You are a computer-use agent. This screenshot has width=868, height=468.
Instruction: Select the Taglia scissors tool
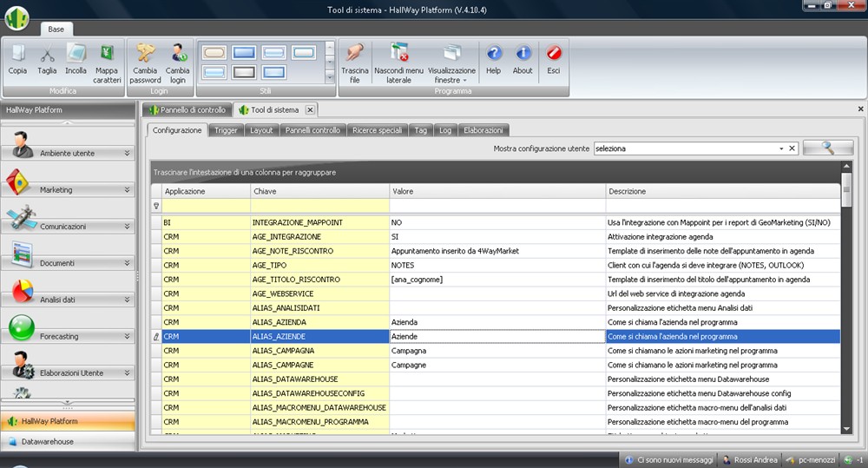pyautogui.click(x=47, y=59)
